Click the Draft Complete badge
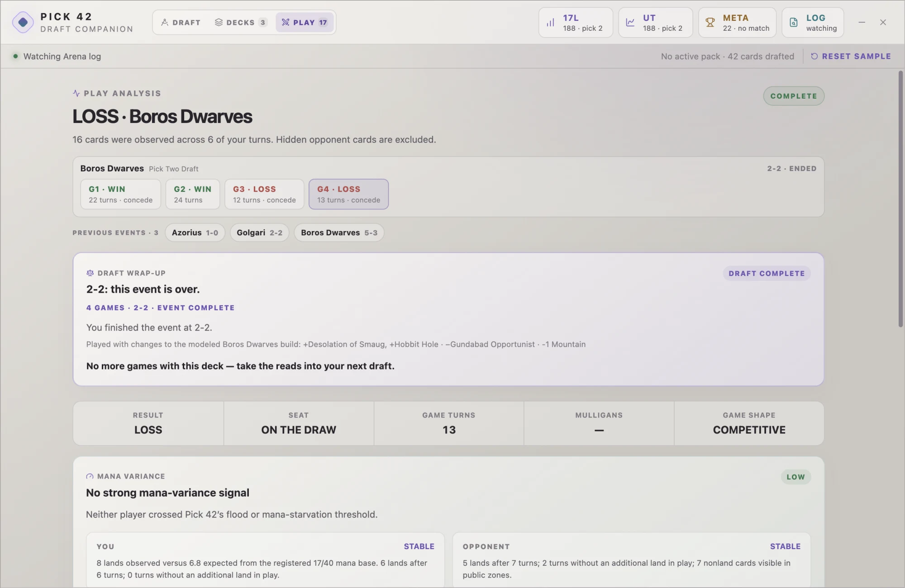905x588 pixels. (767, 273)
